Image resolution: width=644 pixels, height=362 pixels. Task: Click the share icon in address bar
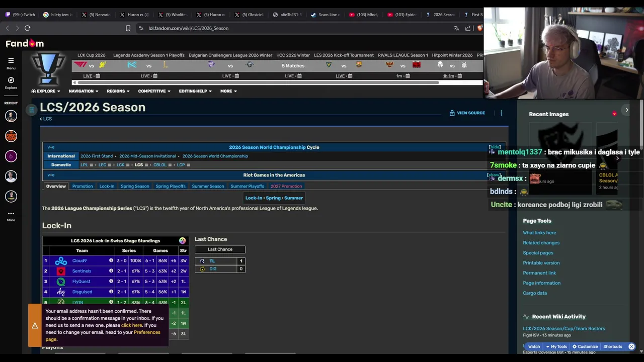468,28
